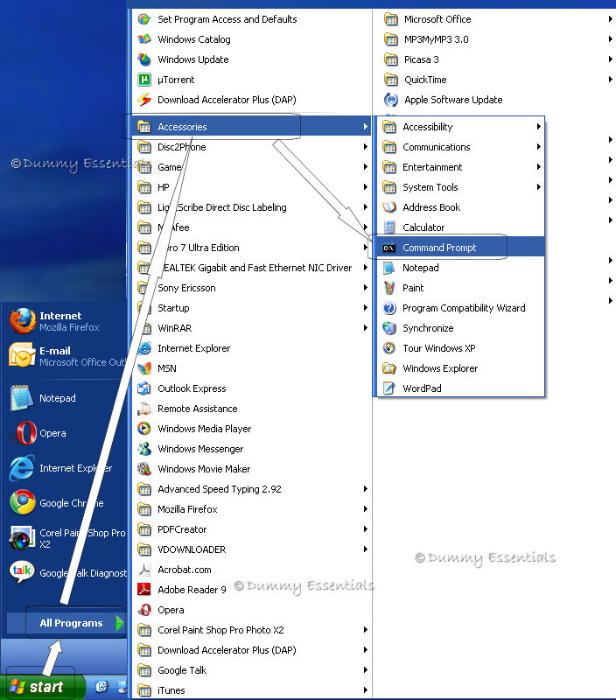Click Windows Update icon
Viewport: 616px width, 700px height.
tap(144, 59)
